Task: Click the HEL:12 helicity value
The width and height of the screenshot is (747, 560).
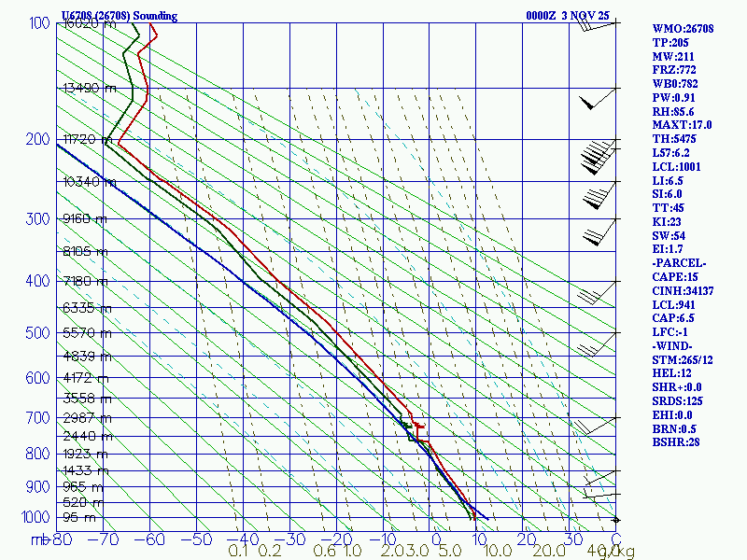Action: [x=671, y=372]
